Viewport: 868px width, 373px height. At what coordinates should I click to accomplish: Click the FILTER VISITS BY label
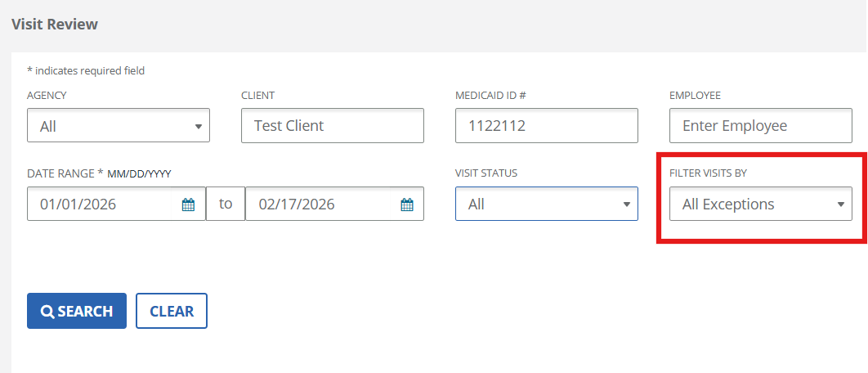(708, 173)
